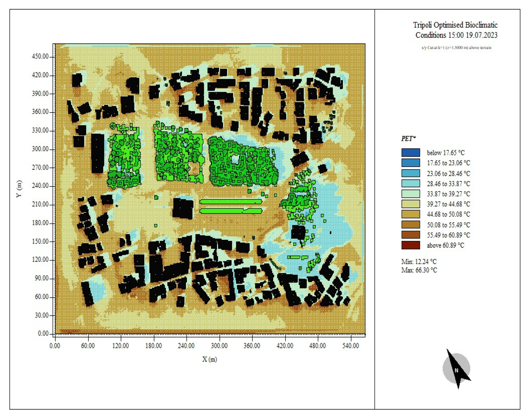Click the 'Y (m)' axis label
This screenshot has width=529, height=420.
(x=19, y=189)
